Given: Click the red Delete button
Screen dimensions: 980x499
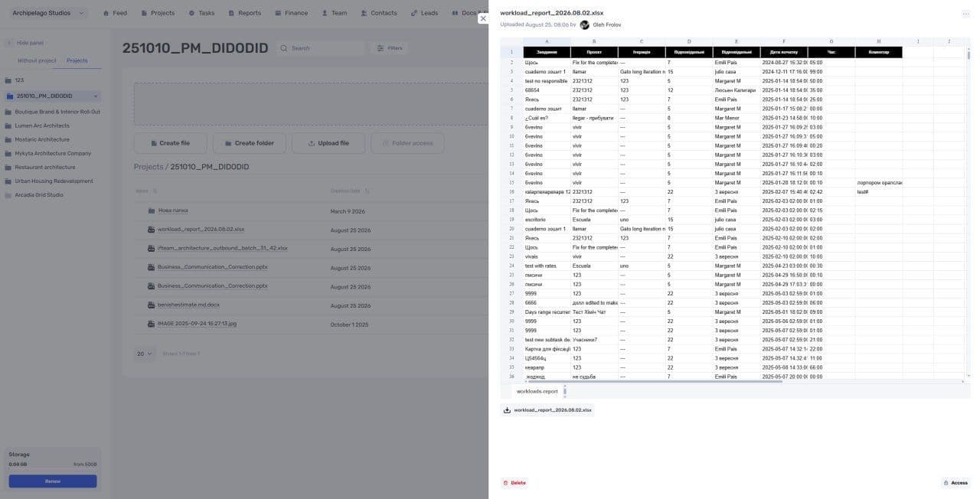Looking at the screenshot, I should click(514, 483).
